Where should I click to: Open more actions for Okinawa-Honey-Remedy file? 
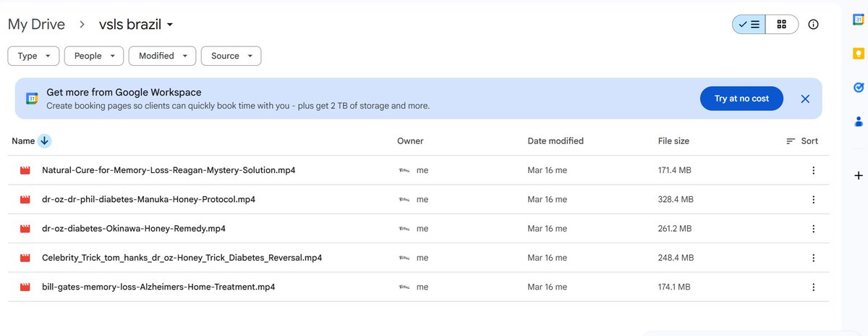click(x=813, y=228)
